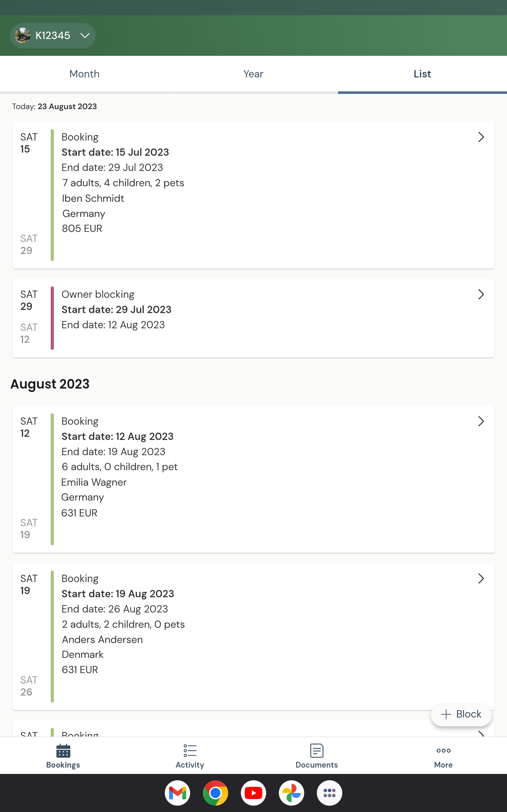This screenshot has height=812, width=507.
Task: Tap the More three-dots icon
Action: 443,750
